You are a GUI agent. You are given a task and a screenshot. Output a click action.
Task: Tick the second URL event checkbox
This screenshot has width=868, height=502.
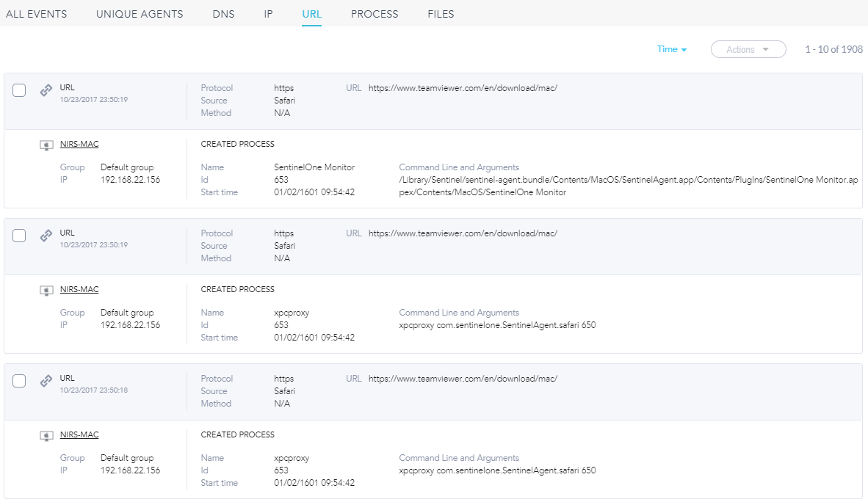pos(20,236)
